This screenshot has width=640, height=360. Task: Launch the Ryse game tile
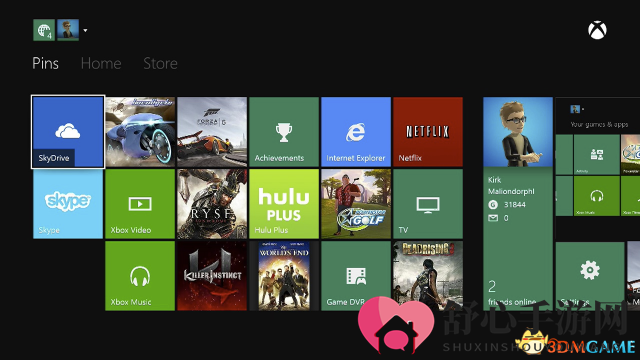[x=212, y=204]
